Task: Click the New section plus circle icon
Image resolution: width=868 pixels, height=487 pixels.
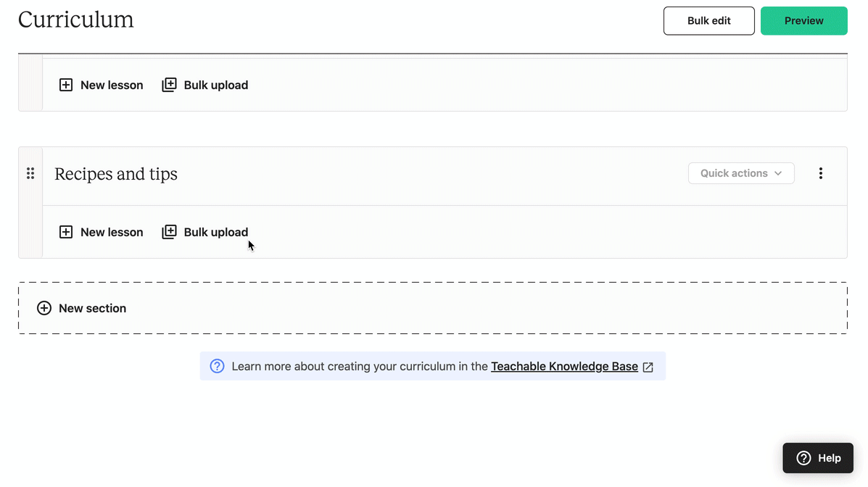Action: point(44,308)
